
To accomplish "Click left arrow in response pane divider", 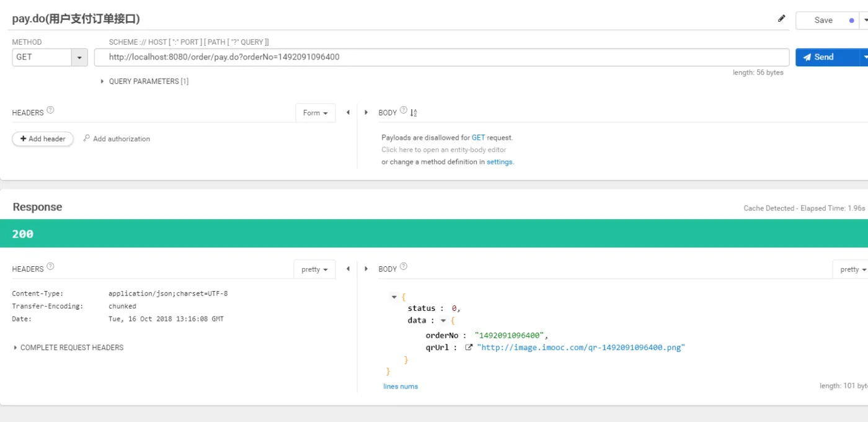I will 348,269.
